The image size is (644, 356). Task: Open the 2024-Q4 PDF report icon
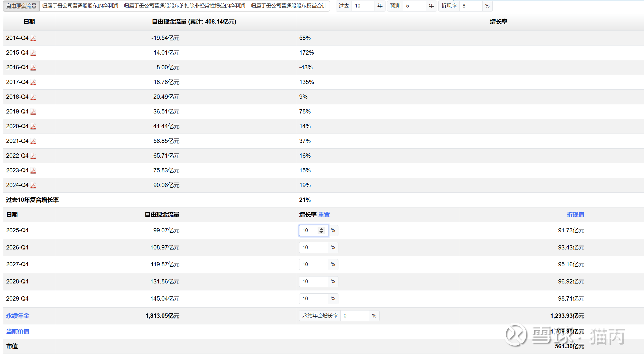click(33, 185)
